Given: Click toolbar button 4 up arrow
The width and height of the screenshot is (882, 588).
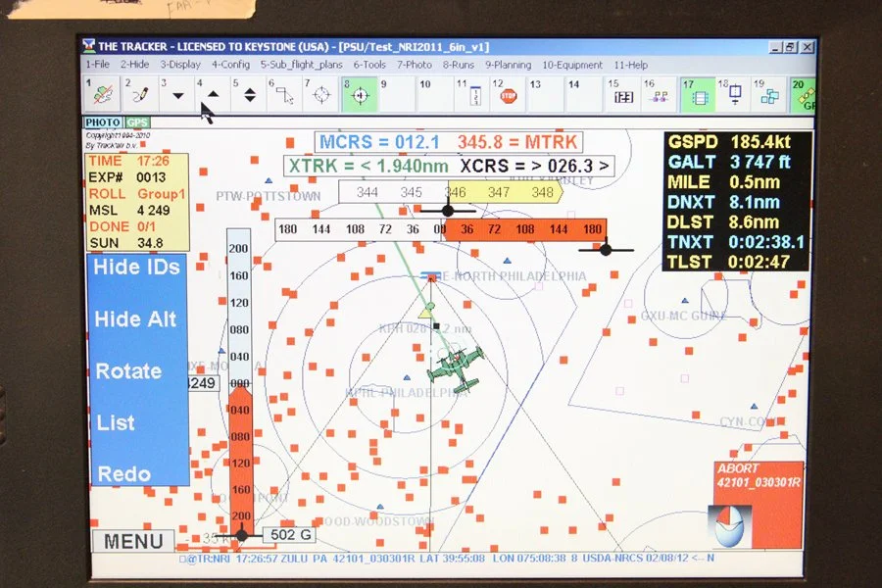Looking at the screenshot, I should pos(213,93).
